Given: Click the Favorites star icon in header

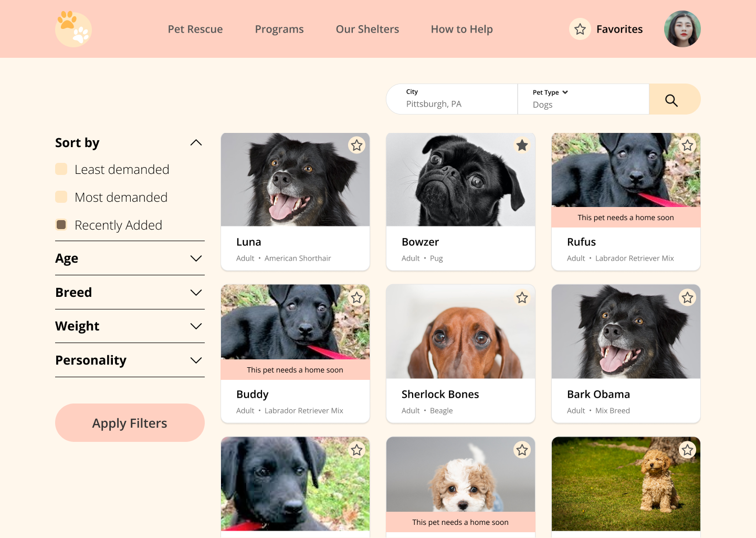Looking at the screenshot, I should click(580, 29).
